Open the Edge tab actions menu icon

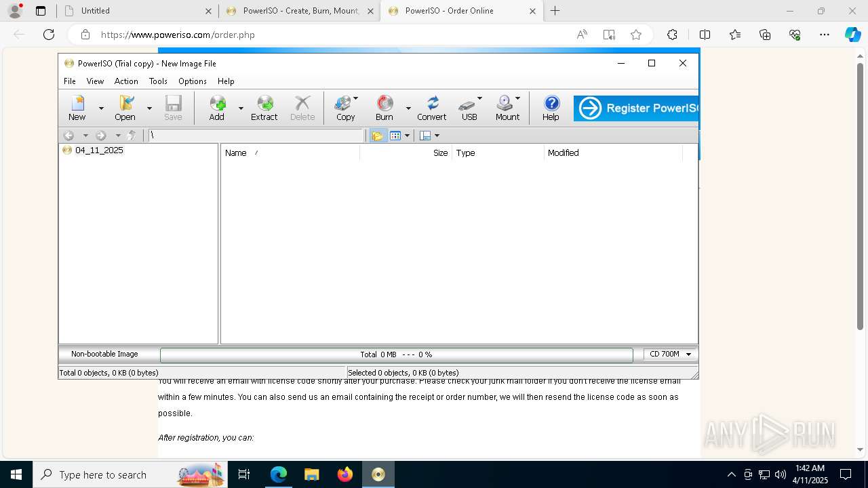click(41, 11)
